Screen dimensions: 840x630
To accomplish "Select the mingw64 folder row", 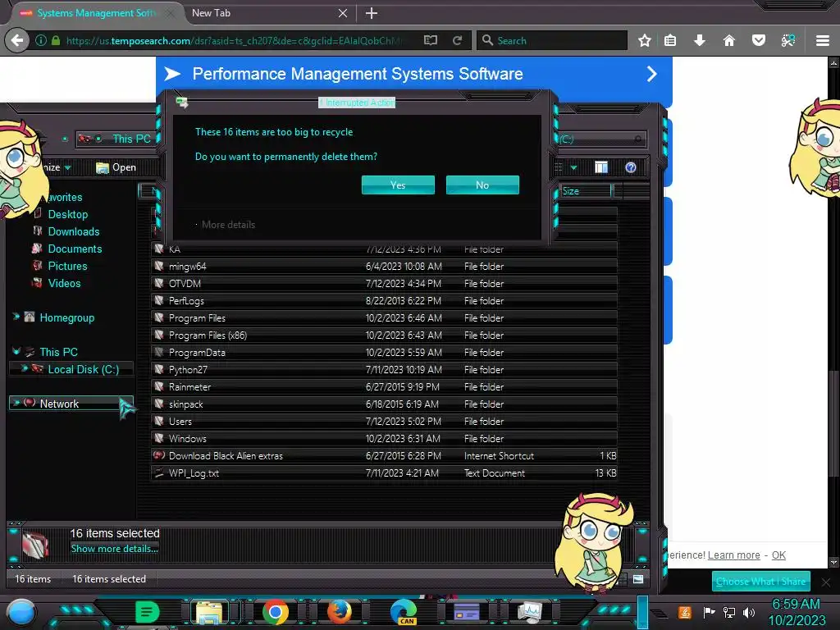I will (384, 267).
